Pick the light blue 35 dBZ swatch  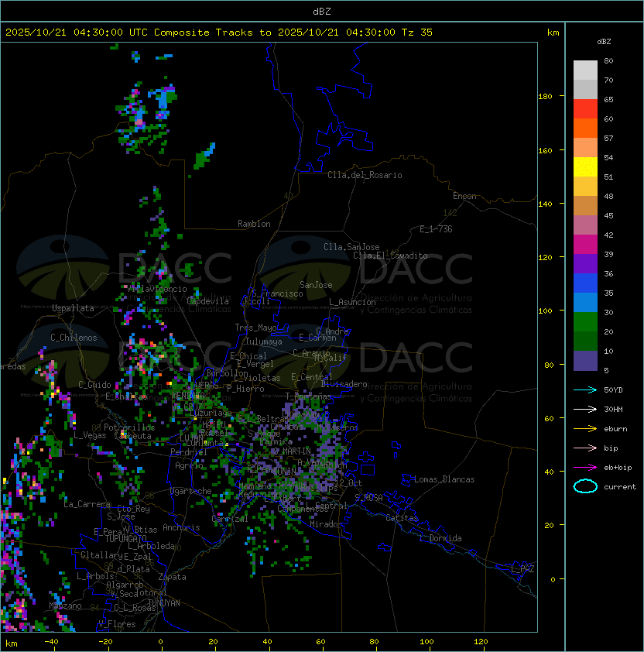tap(585, 302)
